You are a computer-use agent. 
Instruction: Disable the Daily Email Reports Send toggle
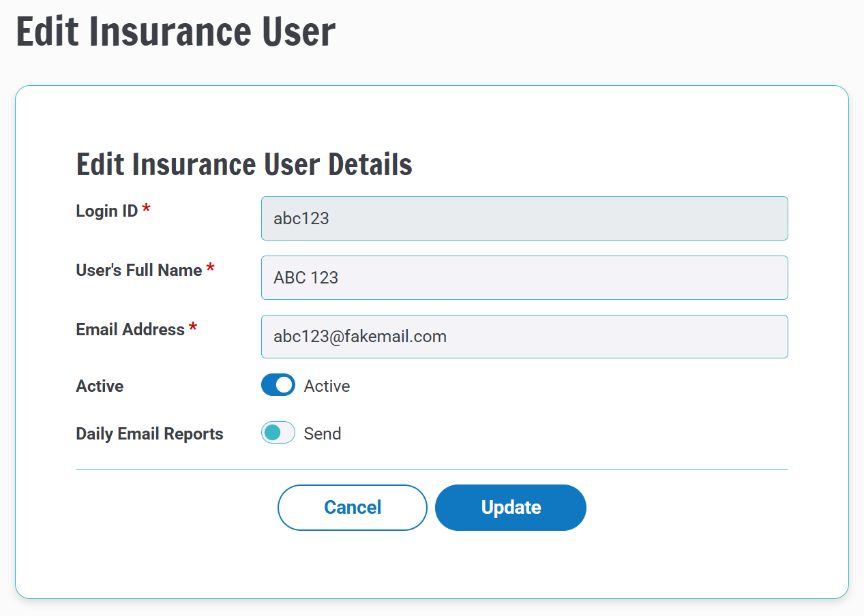(x=278, y=433)
